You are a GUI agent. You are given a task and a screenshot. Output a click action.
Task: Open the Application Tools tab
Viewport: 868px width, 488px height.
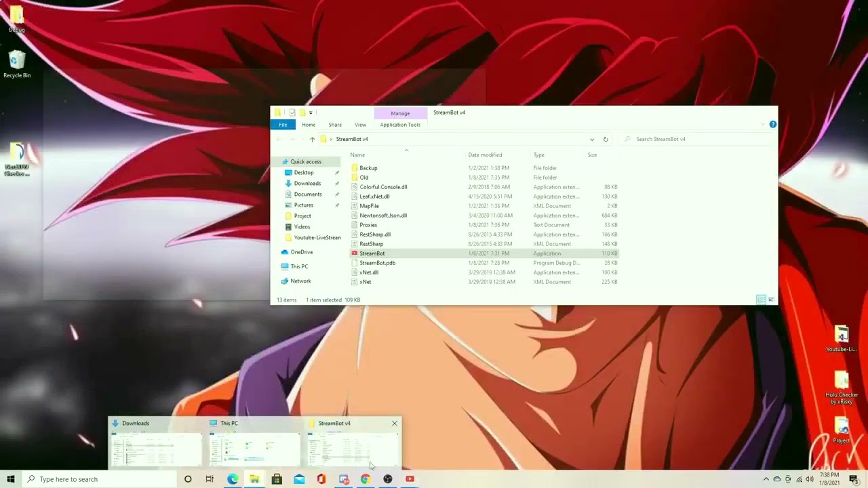coord(400,125)
